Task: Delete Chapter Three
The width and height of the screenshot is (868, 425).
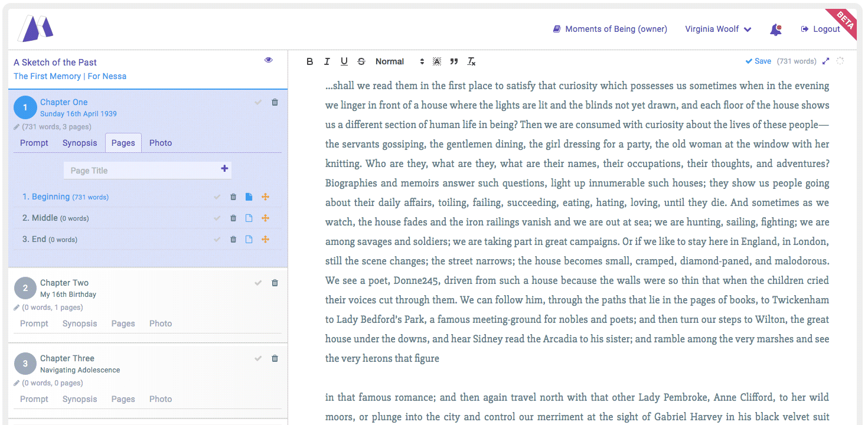Action: click(275, 358)
